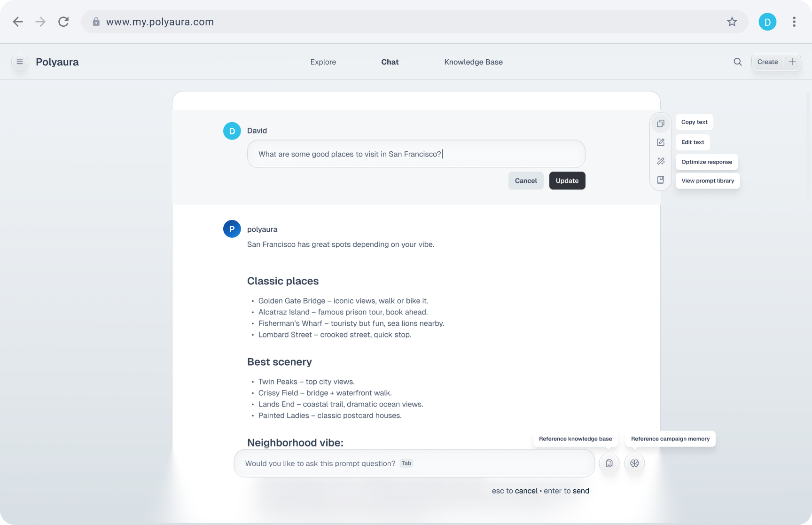This screenshot has width=812, height=525.
Task: Click the plus icon beside Create
Action: pos(792,62)
